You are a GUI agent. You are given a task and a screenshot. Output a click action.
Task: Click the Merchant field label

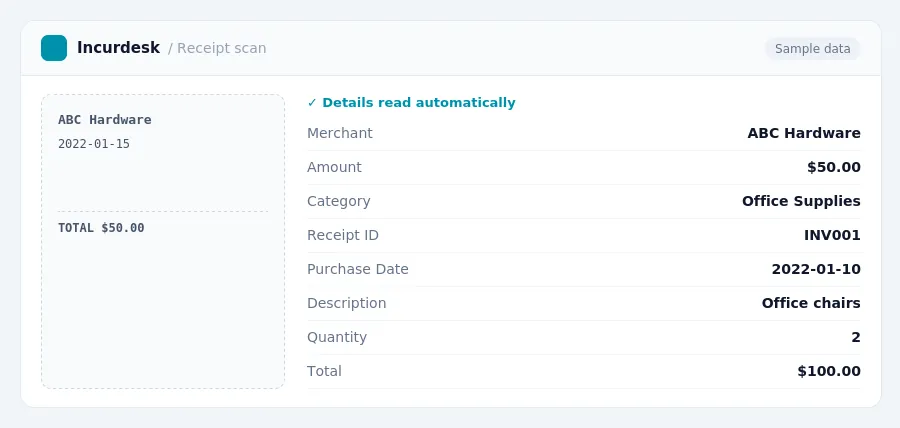340,133
